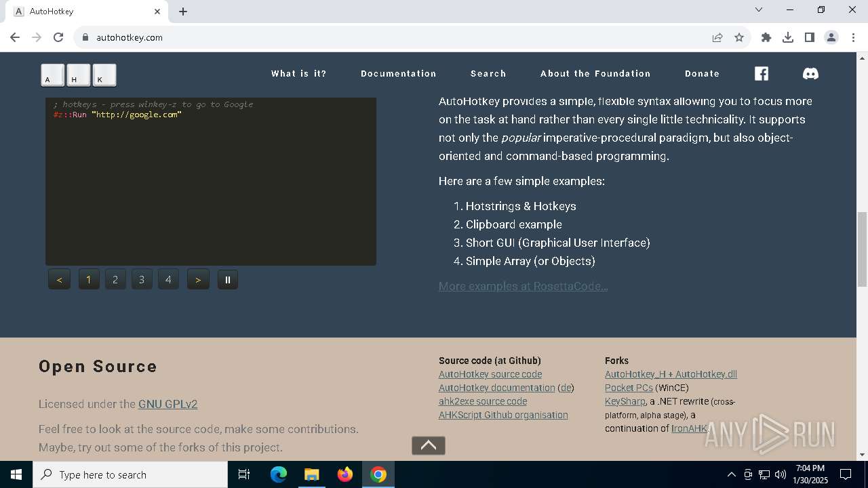Open the taskbar clock showing 7:04 PM
Image resolution: width=868 pixels, height=488 pixels.
pos(811,474)
